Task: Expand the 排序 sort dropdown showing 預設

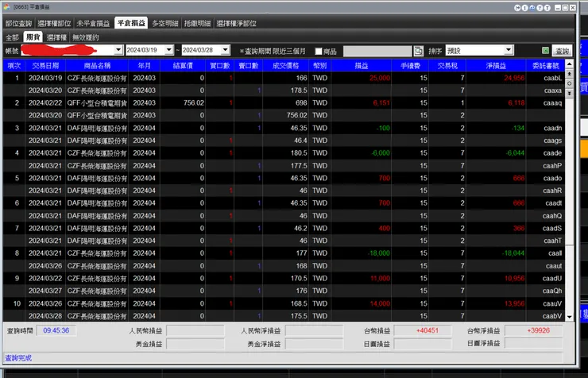Action: [509, 50]
